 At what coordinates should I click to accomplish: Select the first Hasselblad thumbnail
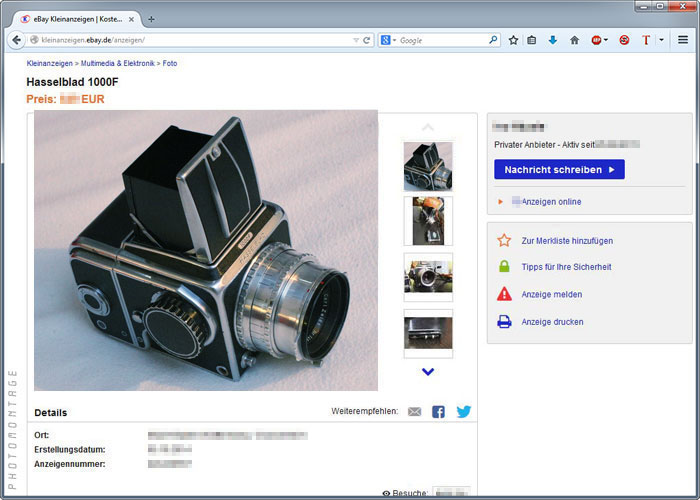428,166
